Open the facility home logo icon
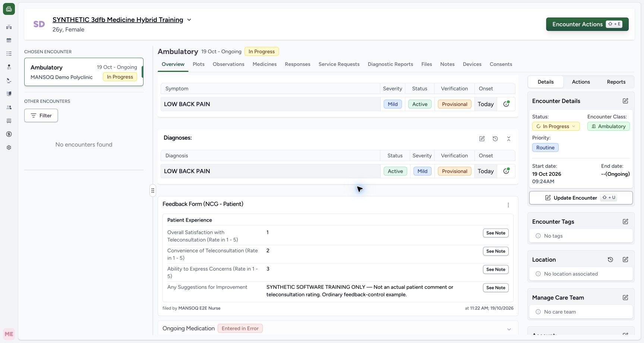 9,9
